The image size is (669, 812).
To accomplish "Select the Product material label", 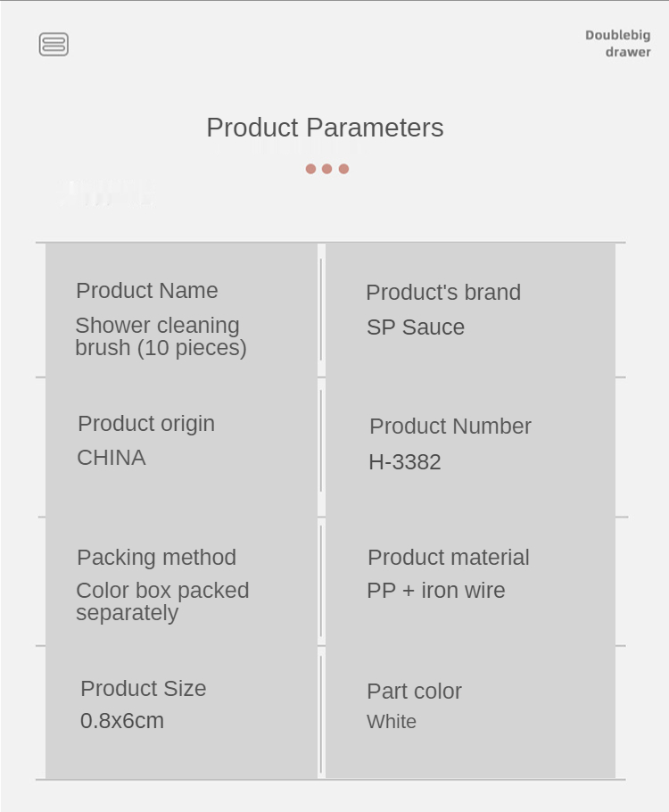I will [449, 558].
